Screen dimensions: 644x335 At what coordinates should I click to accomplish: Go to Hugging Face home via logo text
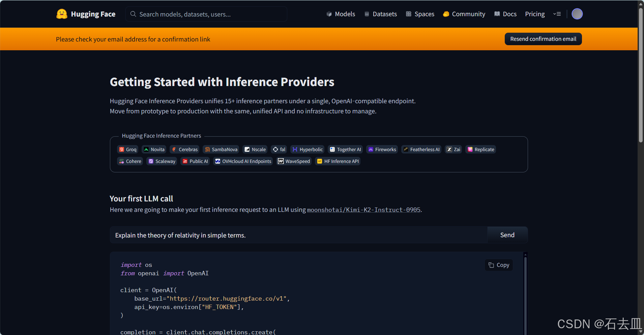[x=93, y=14]
